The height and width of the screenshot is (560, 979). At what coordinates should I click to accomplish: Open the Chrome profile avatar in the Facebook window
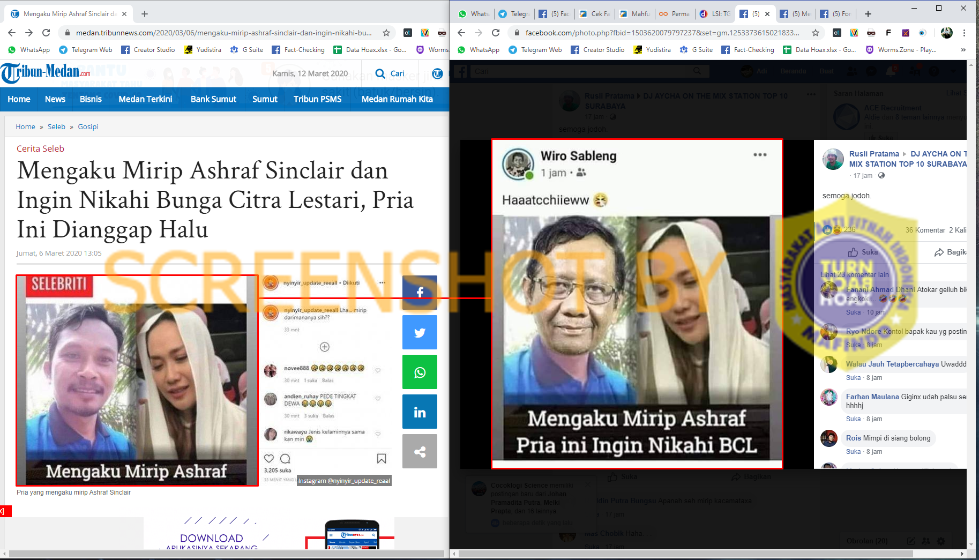point(947,33)
